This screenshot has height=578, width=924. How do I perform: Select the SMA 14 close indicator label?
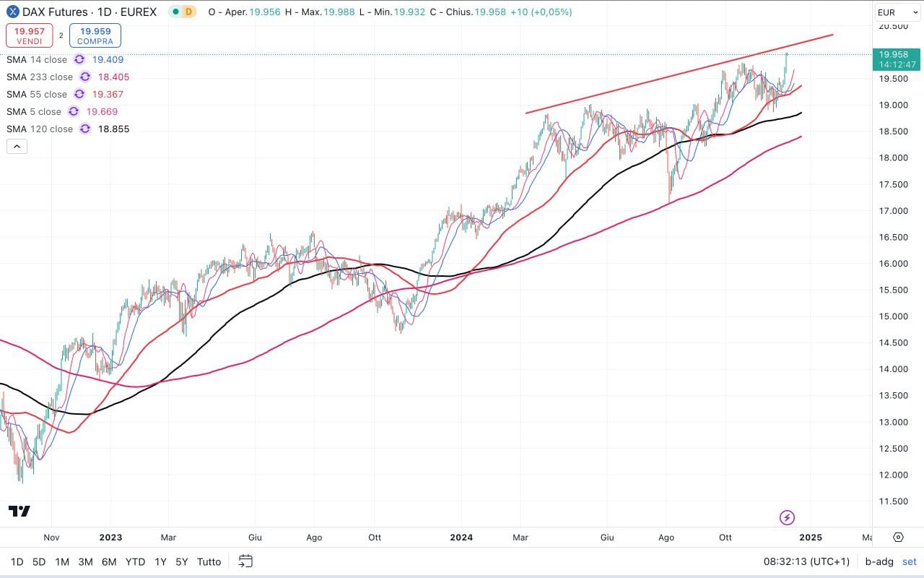click(36, 60)
